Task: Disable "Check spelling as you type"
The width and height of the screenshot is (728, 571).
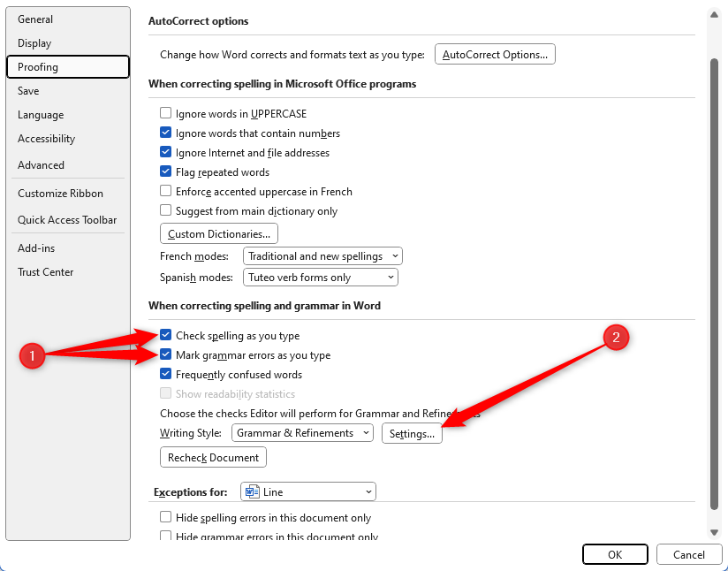Action: point(165,335)
